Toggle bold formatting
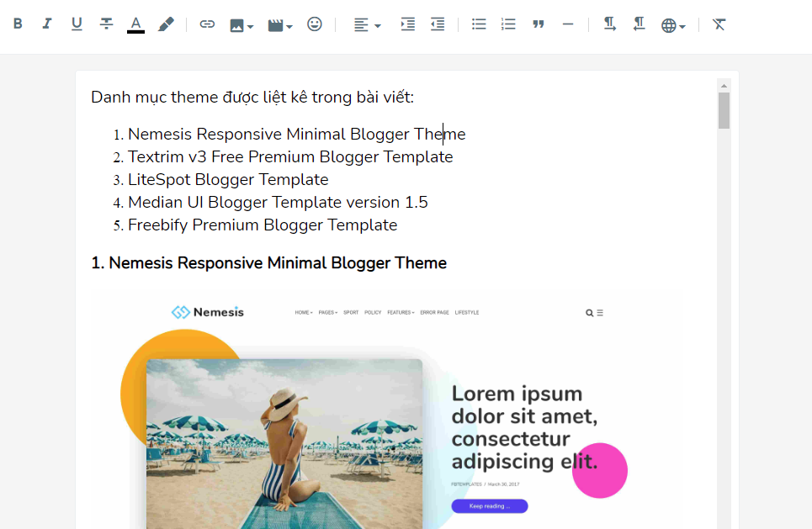This screenshot has height=529, width=812. [x=18, y=24]
